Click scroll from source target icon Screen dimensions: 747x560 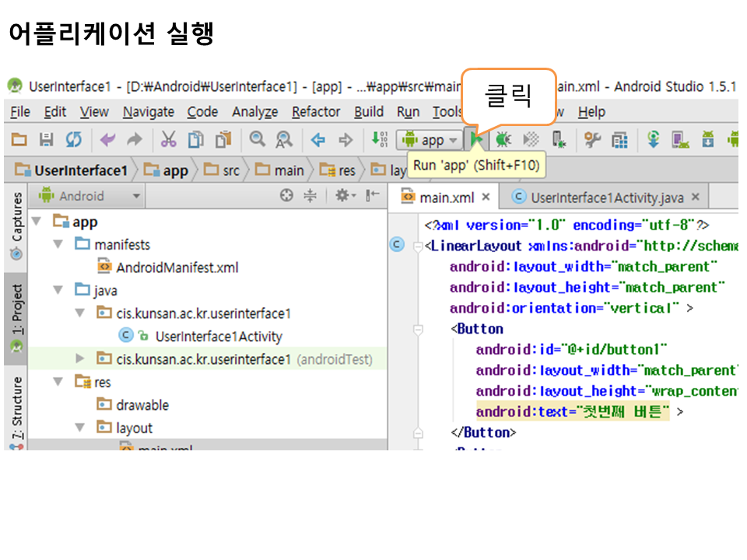click(286, 196)
